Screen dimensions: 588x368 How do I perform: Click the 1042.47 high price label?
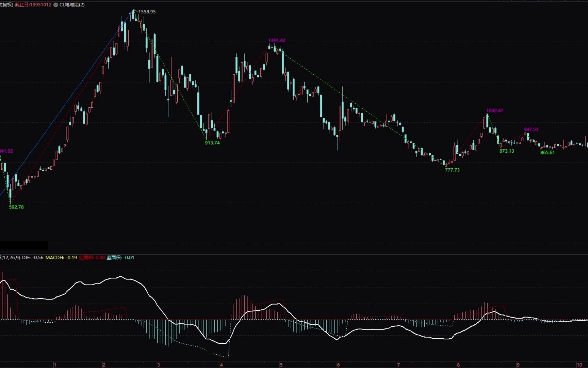click(495, 110)
